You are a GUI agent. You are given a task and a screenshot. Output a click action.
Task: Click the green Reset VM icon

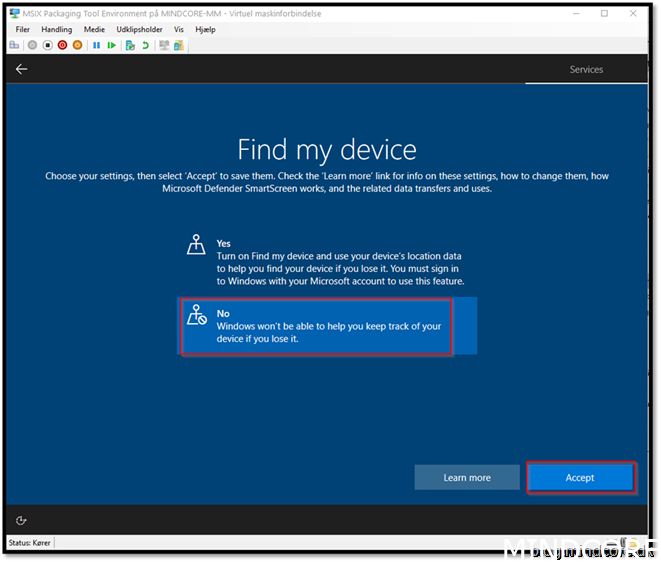110,45
